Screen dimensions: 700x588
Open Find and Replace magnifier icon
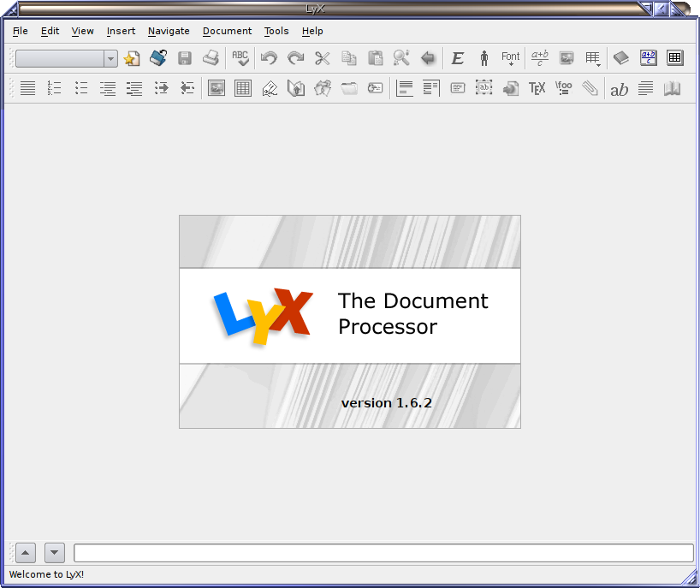tap(401, 58)
